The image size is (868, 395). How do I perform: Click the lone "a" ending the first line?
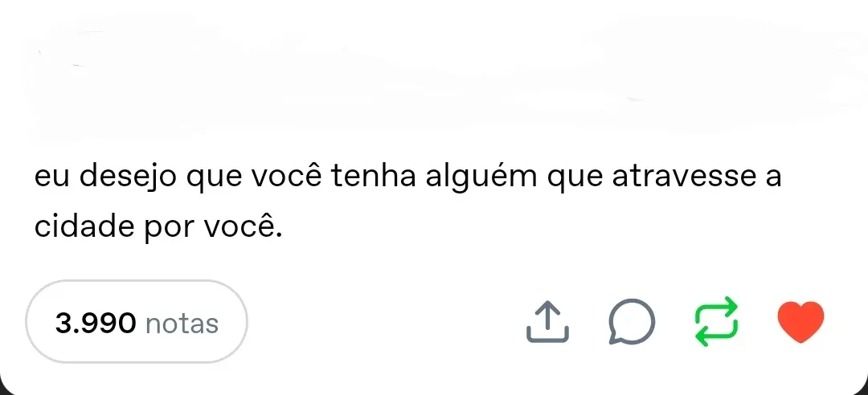pos(772,177)
